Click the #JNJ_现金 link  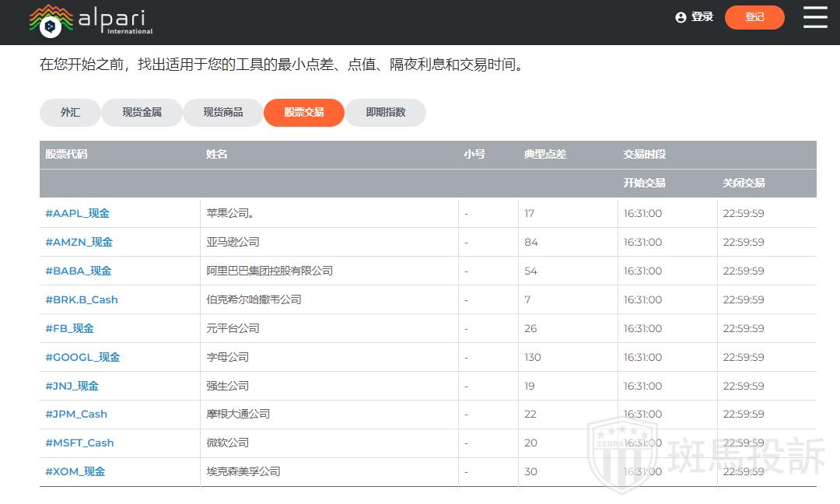pos(72,386)
